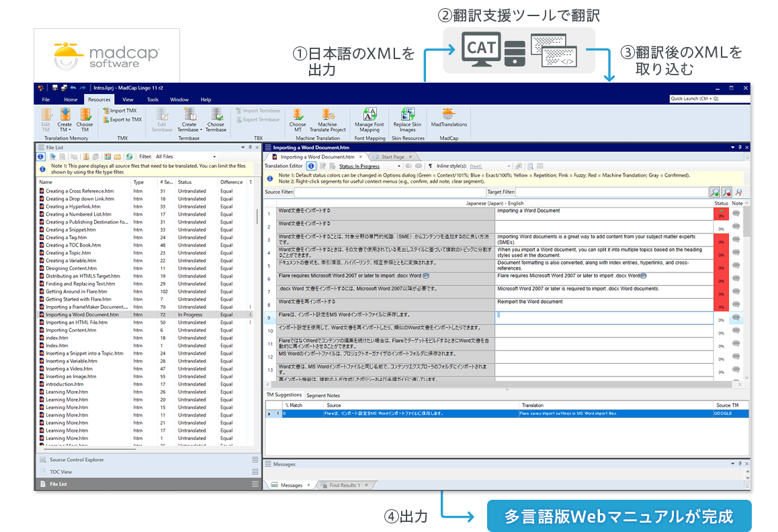The image size is (778, 532).
Task: Toggle the pin on the File List pane
Action: (250, 147)
